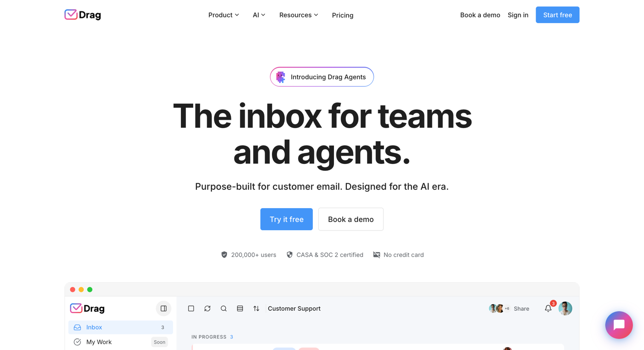Image resolution: width=644 pixels, height=350 pixels.
Task: Click the My Work checkmark circle icon
Action: click(77, 342)
